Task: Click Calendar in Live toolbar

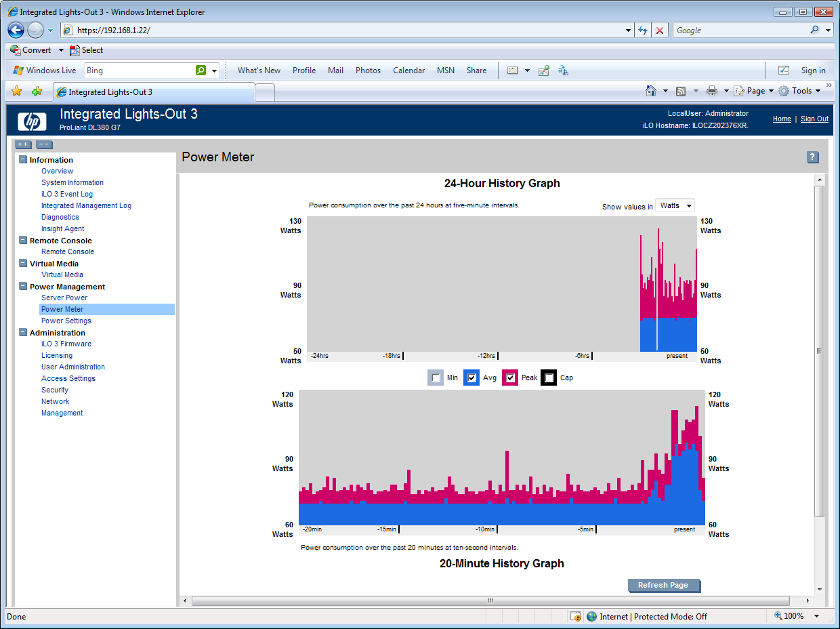Action: pyautogui.click(x=408, y=70)
